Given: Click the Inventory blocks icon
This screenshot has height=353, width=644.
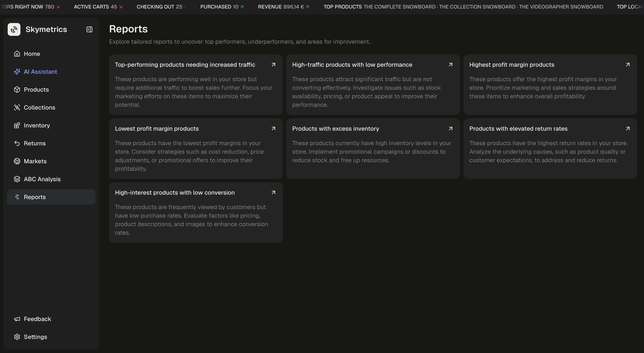Looking at the screenshot, I should tap(17, 125).
